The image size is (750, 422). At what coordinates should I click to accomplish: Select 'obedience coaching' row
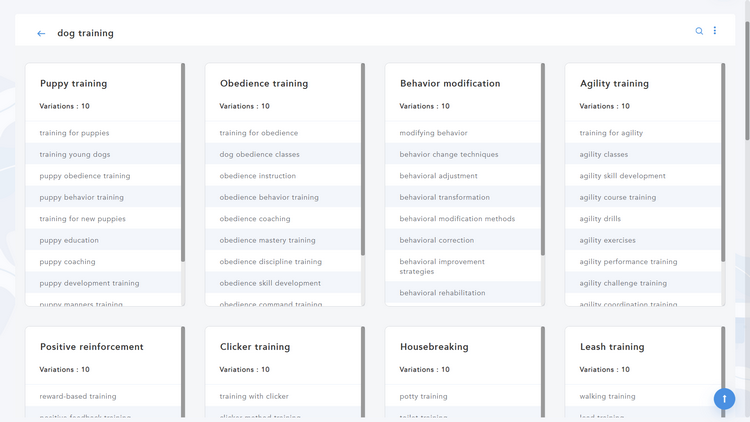(x=283, y=219)
